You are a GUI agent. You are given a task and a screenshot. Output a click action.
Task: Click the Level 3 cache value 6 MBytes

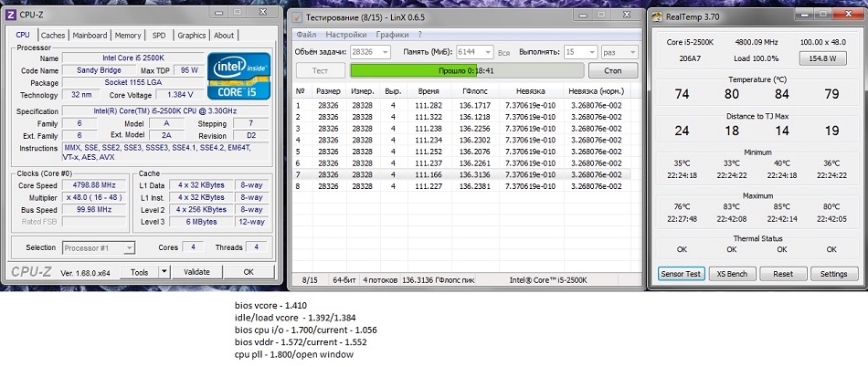(x=202, y=222)
